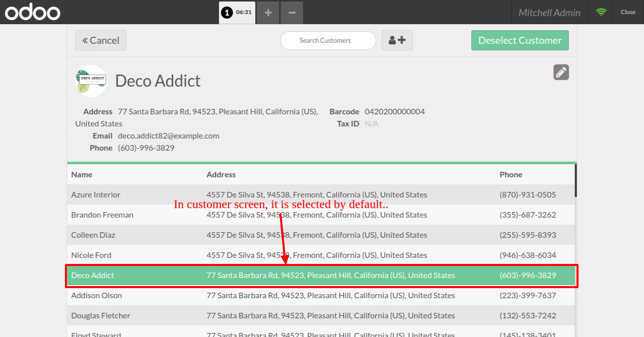Select order tab 1 at 06:31
This screenshot has height=337, width=644.
(237, 12)
